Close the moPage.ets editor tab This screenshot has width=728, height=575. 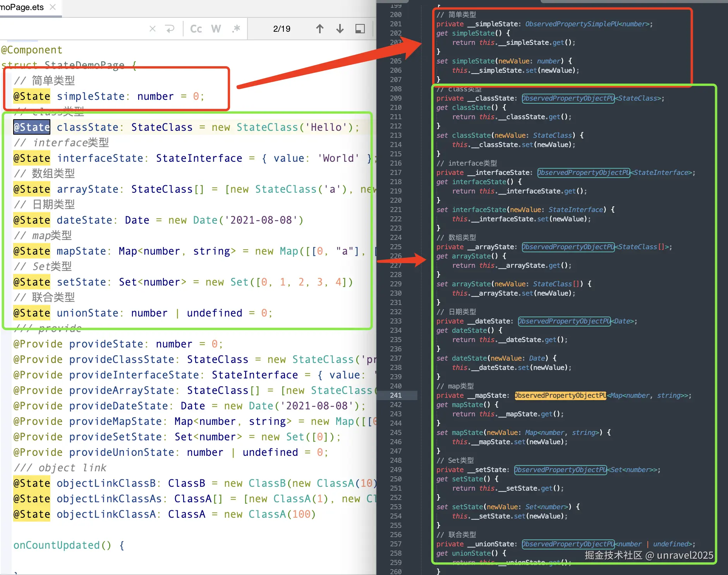(53, 7)
